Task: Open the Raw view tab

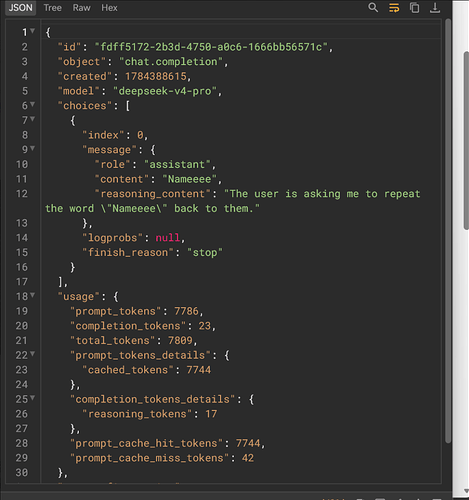Action: (82, 8)
